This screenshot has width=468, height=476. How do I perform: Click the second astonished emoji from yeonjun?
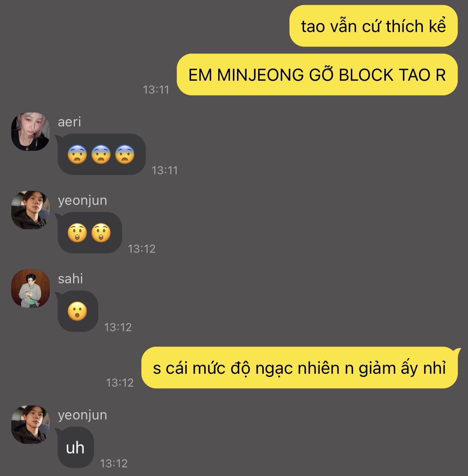pyautogui.click(x=101, y=233)
